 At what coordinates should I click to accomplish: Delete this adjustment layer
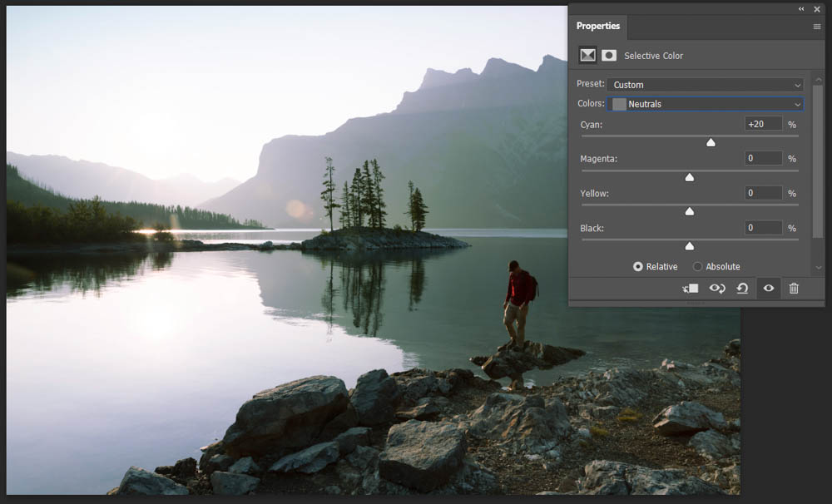coord(794,288)
